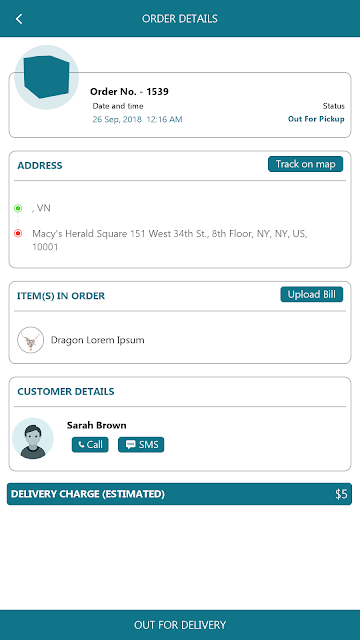Select the red drop-off location marker

pos(18,234)
